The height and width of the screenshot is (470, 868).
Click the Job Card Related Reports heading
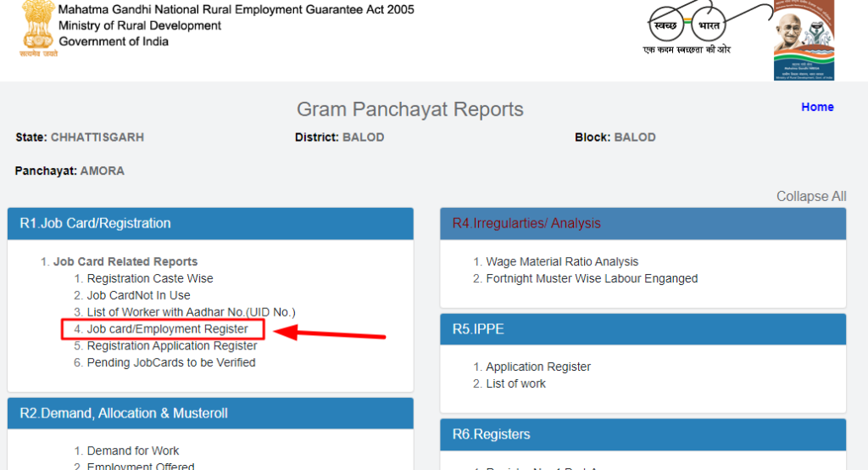[125, 261]
